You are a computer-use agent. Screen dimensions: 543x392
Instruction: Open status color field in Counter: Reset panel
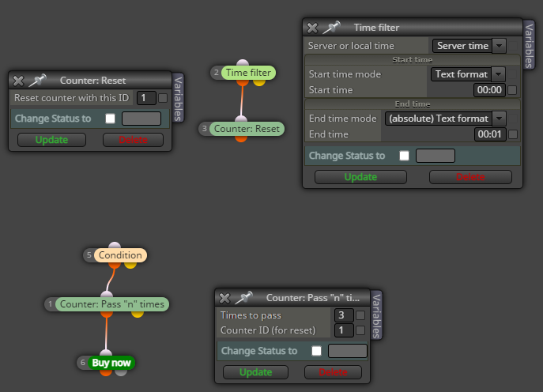(141, 119)
